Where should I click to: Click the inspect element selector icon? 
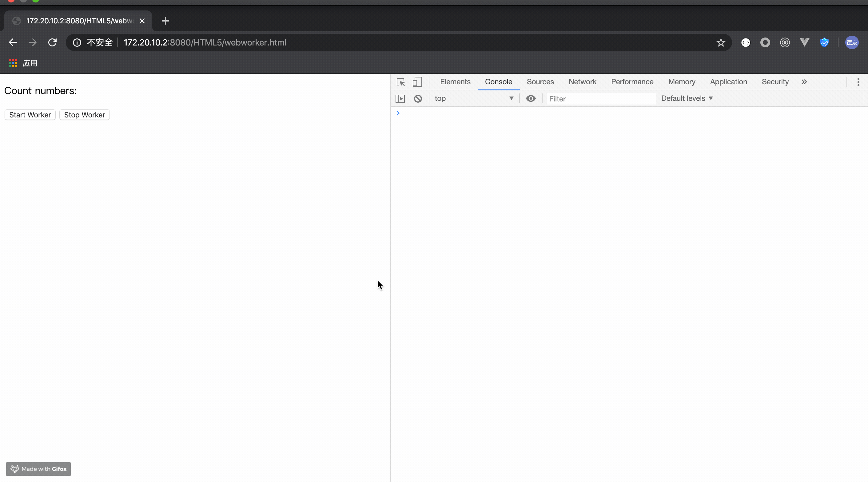click(x=401, y=82)
